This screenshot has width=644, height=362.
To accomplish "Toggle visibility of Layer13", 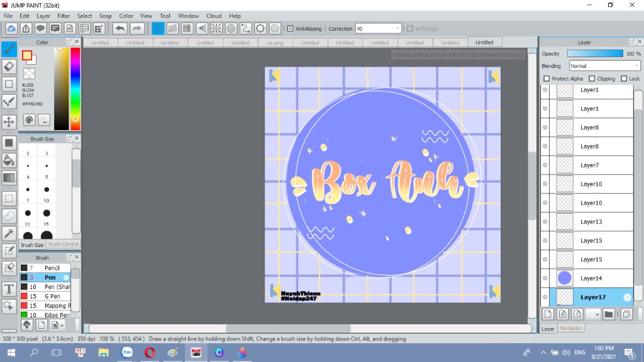I will (x=545, y=222).
